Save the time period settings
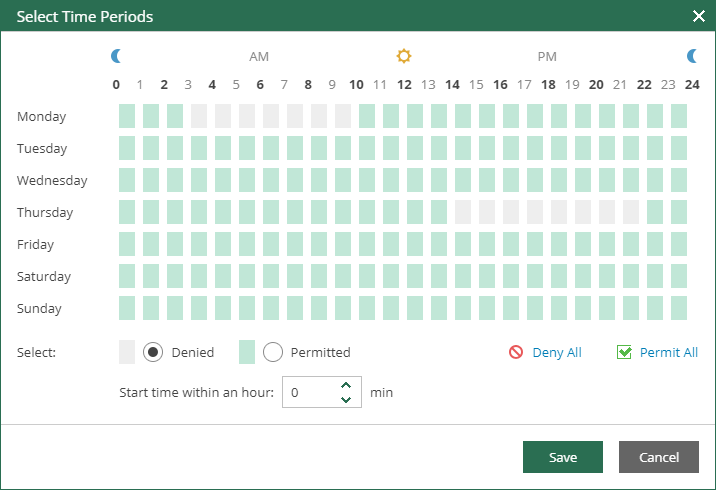 [563, 457]
